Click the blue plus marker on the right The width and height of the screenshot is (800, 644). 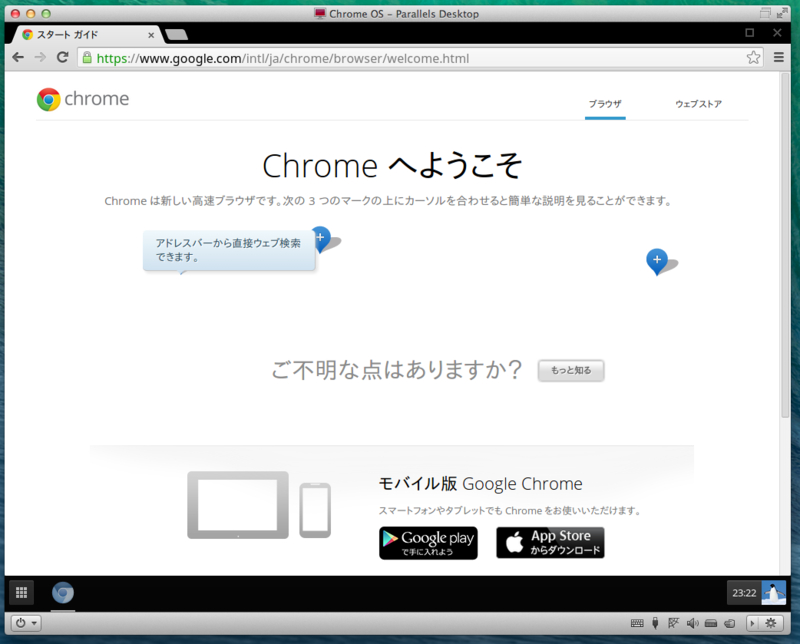coord(657,260)
